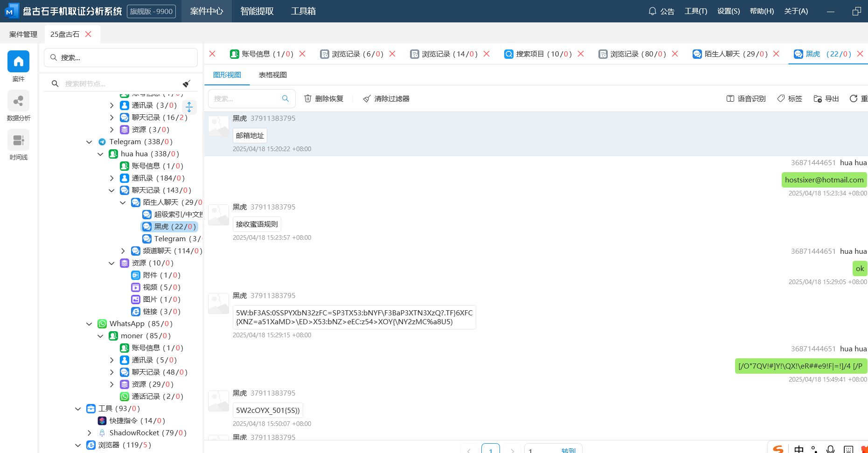Click the tree position sync icon beside 通讯录 (3/0)

189,107
